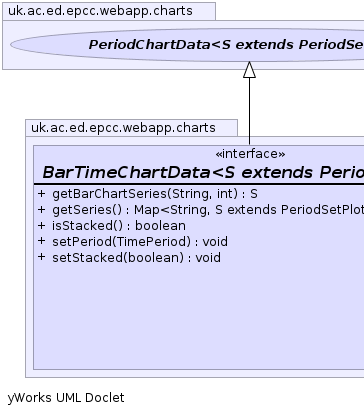Click the yWorks UML Doclet text

[66, 398]
